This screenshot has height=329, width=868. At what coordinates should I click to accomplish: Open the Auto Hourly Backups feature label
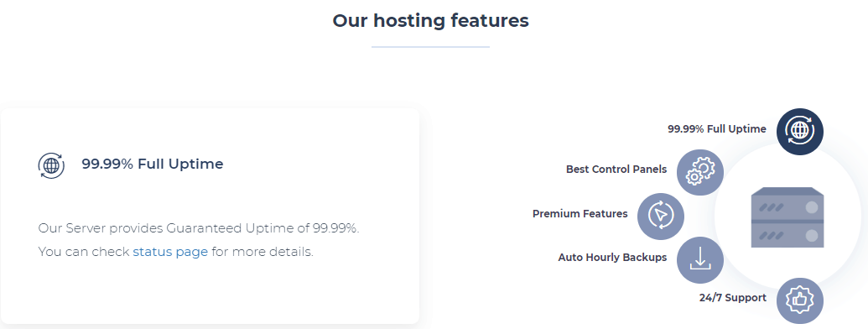[x=612, y=258]
